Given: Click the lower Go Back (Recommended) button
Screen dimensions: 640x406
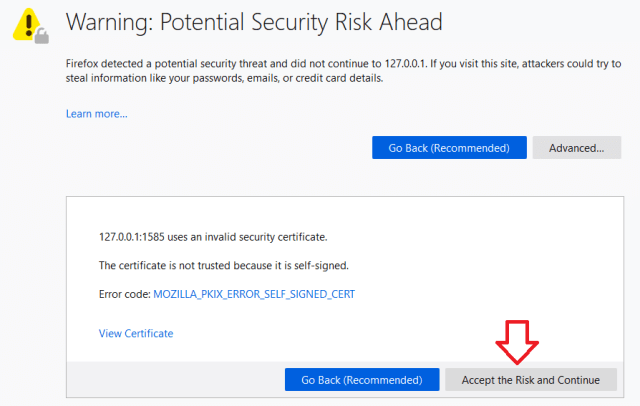Looking at the screenshot, I should coord(362,380).
